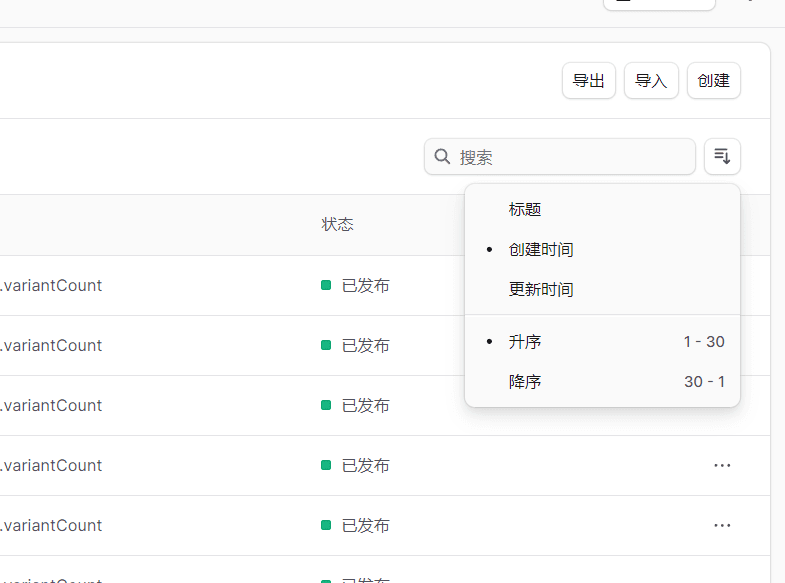Select 创建时间 sort option
The width and height of the screenshot is (785, 583).
541,249
